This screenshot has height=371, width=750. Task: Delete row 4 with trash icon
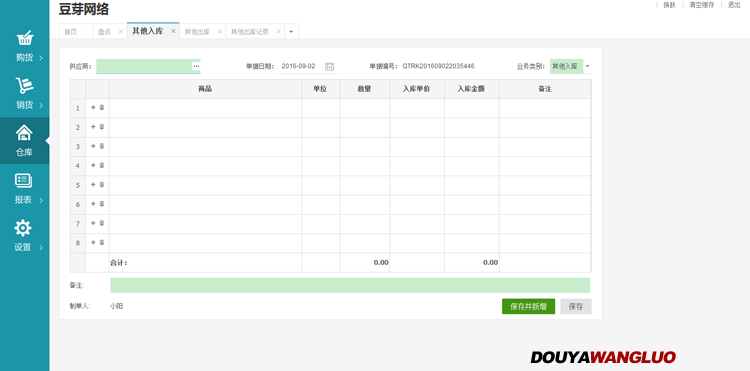click(x=102, y=165)
